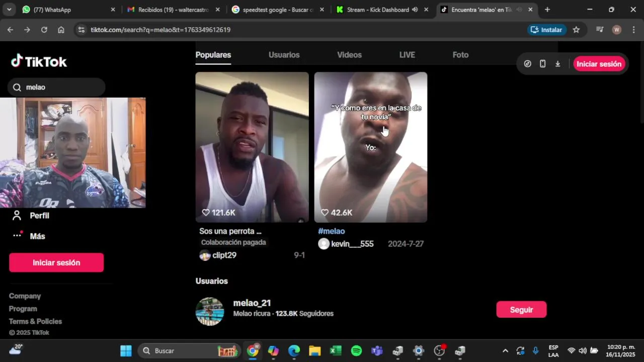
Task: Click the download icon in top pill
Action: [557, 64]
